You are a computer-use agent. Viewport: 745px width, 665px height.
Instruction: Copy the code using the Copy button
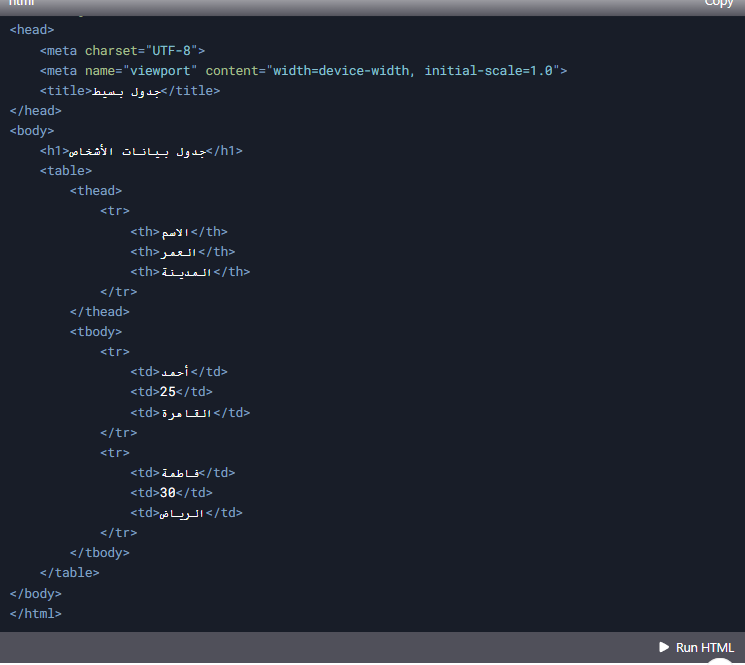click(x=718, y=3)
